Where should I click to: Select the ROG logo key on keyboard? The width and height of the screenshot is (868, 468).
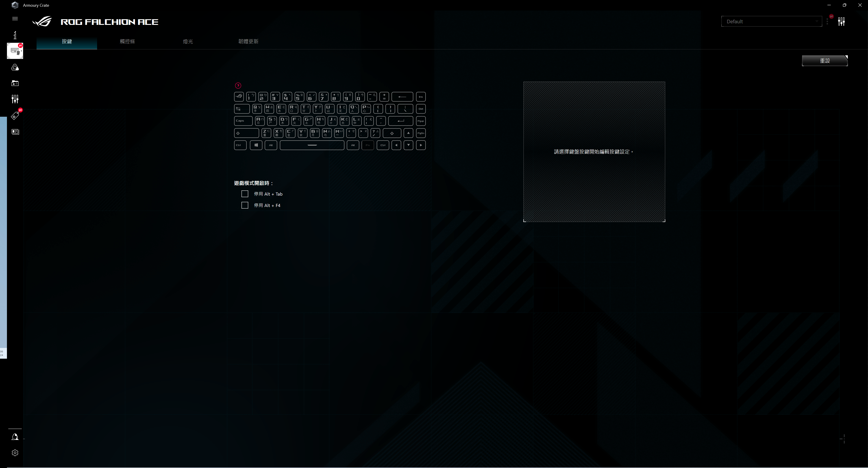click(239, 97)
